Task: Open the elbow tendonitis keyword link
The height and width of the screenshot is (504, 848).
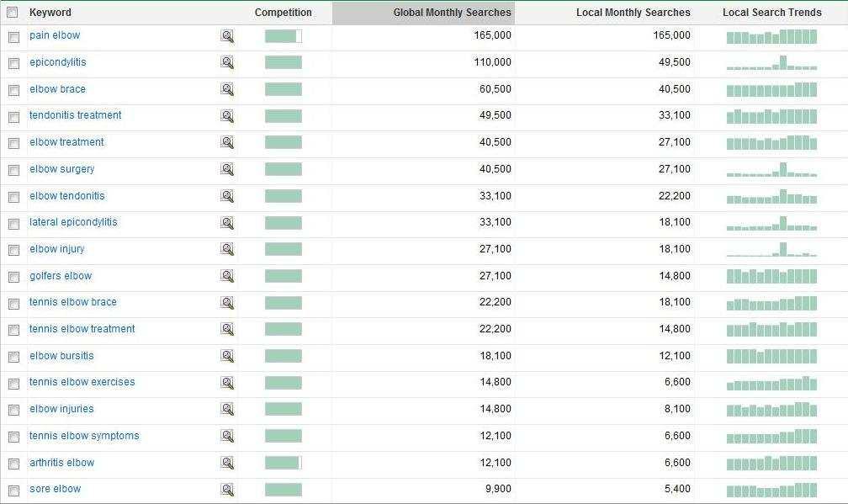Action: (x=67, y=196)
